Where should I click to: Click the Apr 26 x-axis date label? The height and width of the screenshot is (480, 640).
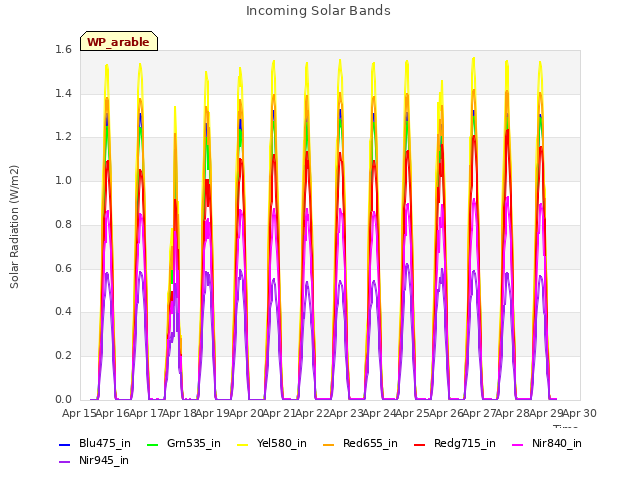pos(446,414)
